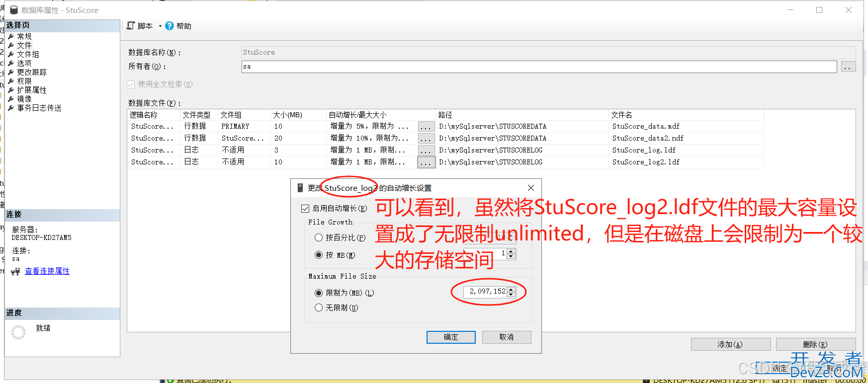Click the blue 帮助 help icon
Image resolution: width=868 pixels, height=383 pixels.
pyautogui.click(x=170, y=26)
